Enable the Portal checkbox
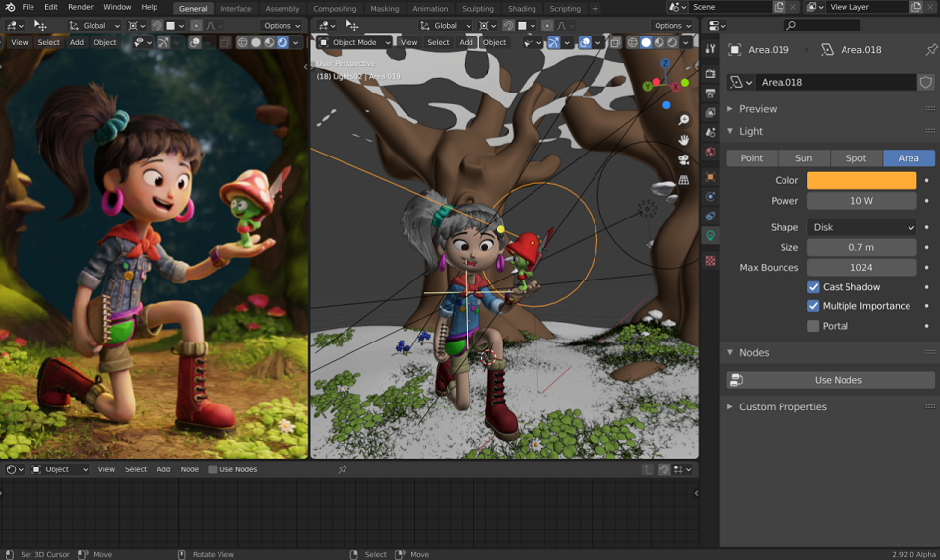Image resolution: width=940 pixels, height=560 pixels. (813, 326)
